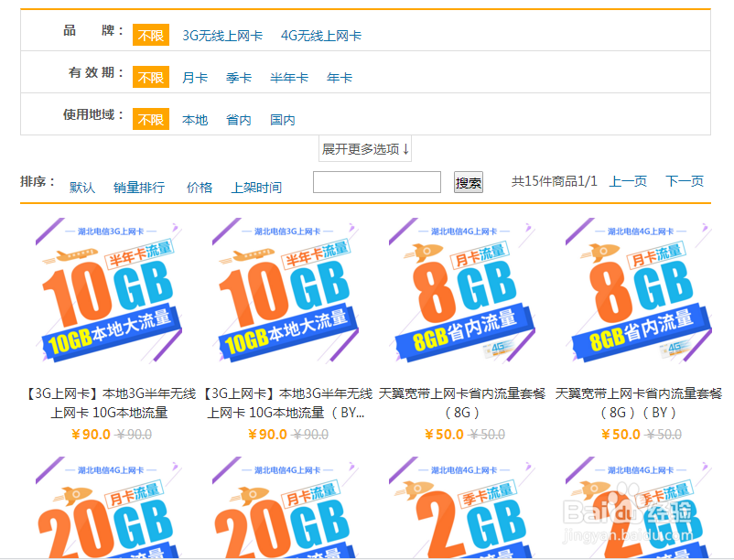The height and width of the screenshot is (560, 734).
Task: Filter usage region by 本地
Action: point(195,120)
